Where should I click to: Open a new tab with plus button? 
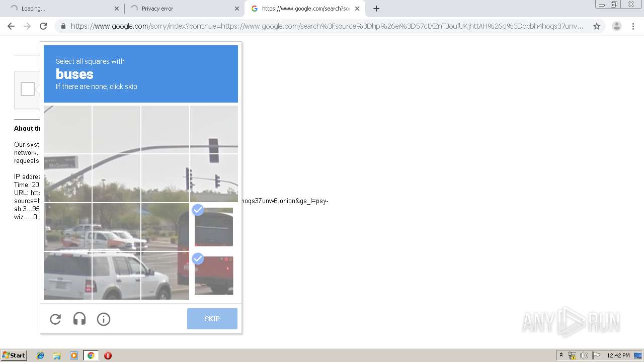(376, 9)
